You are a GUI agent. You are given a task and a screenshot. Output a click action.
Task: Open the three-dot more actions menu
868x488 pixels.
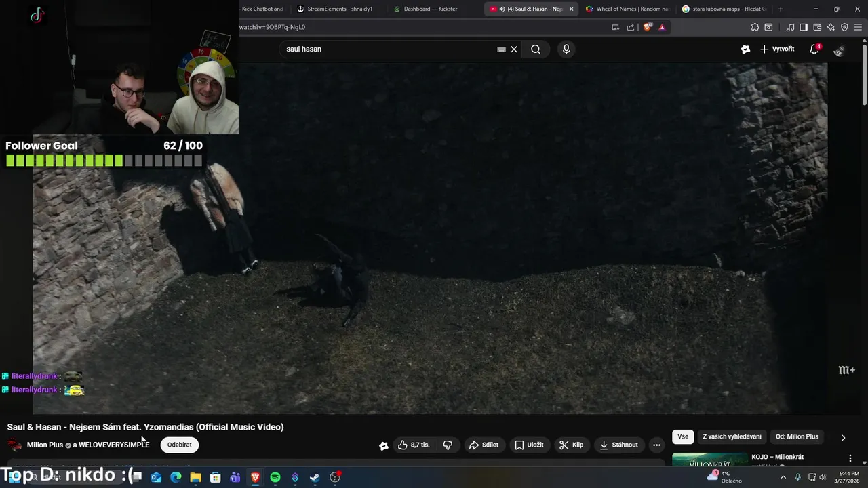pos(656,445)
